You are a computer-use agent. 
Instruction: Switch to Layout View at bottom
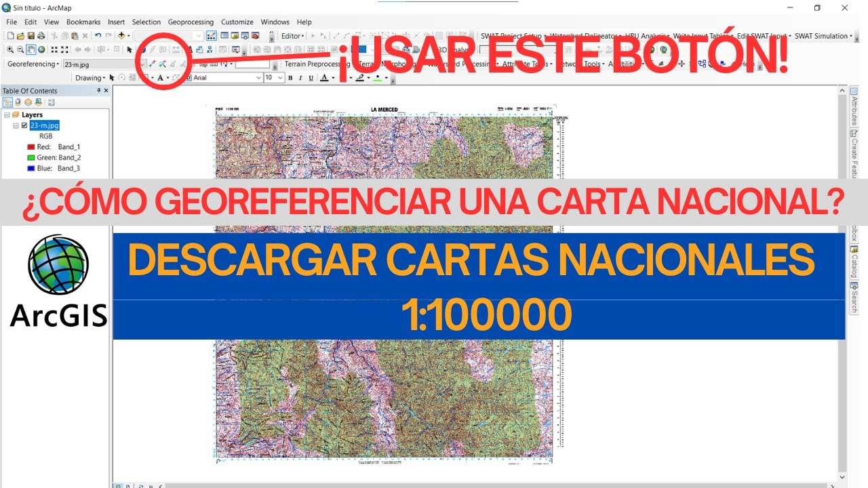[127, 485]
